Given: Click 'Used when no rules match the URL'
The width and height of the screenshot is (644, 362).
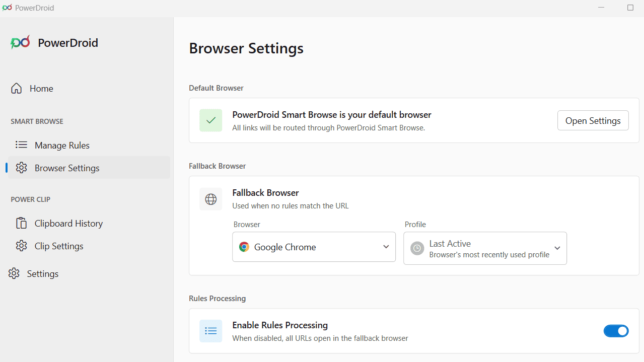Looking at the screenshot, I should point(291,206).
